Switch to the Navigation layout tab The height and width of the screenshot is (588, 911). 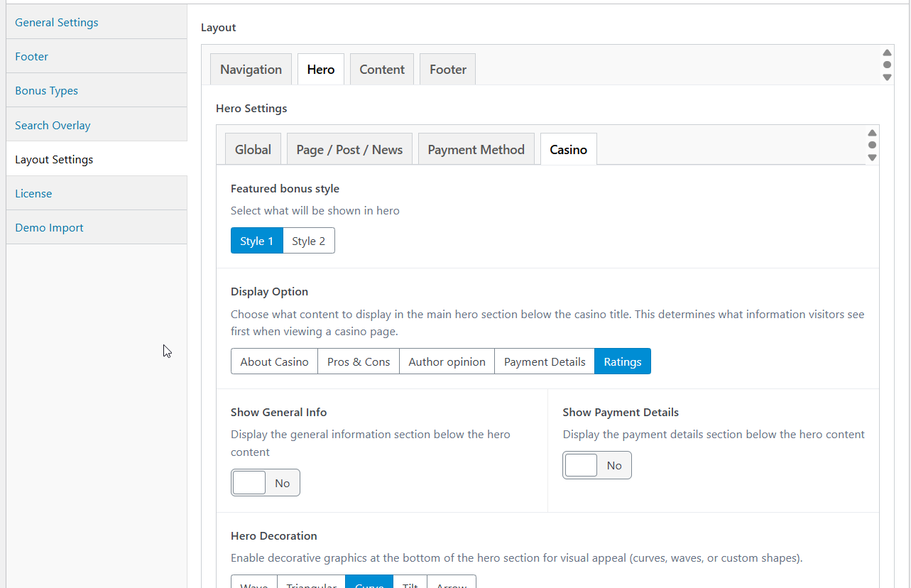tap(251, 70)
